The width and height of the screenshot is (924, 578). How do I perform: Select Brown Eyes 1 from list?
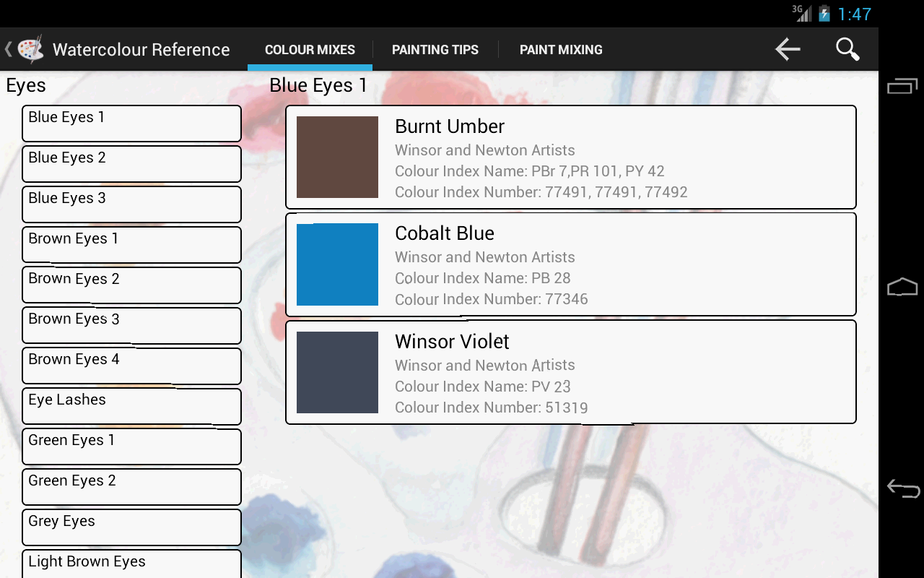(x=131, y=245)
